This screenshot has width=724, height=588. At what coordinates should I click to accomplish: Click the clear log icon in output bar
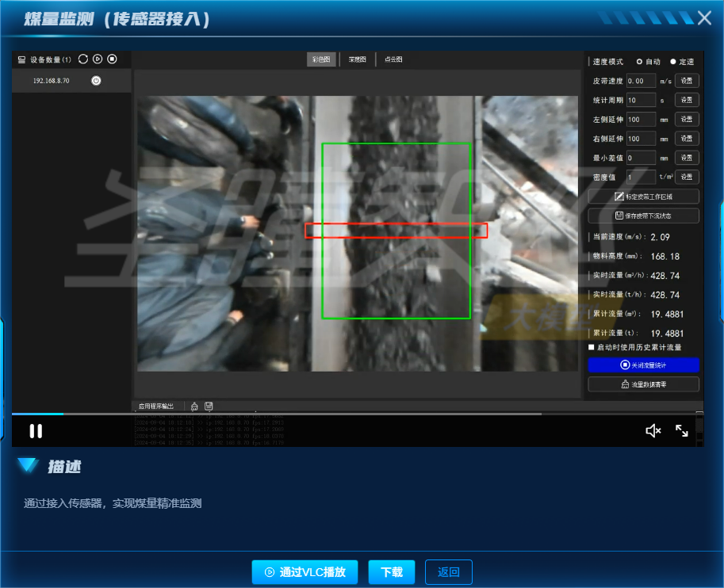(194, 406)
